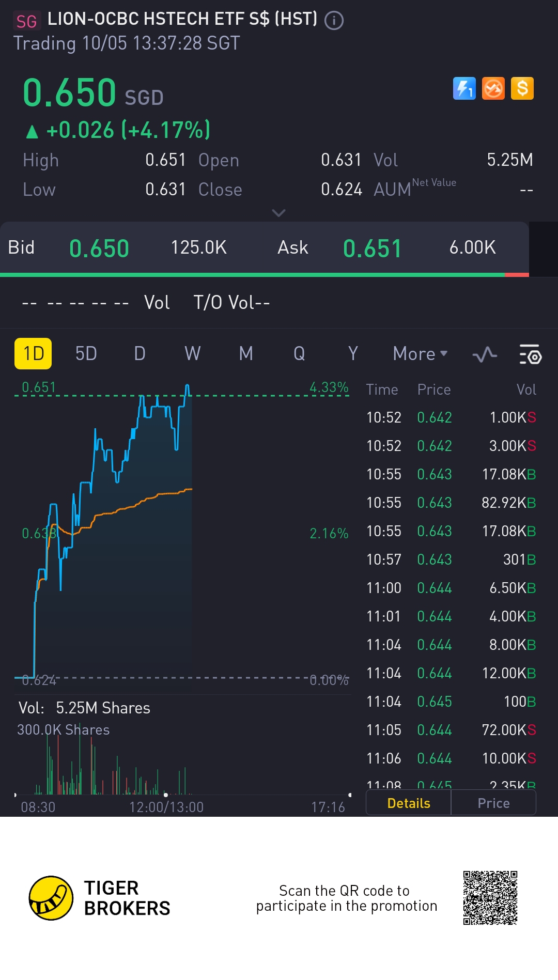Tap the Bid price 0.650

(x=99, y=248)
